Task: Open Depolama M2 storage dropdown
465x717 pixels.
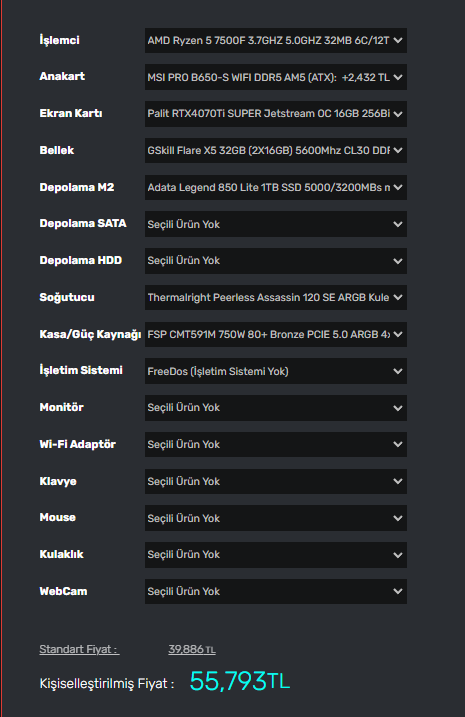Action: (276, 187)
